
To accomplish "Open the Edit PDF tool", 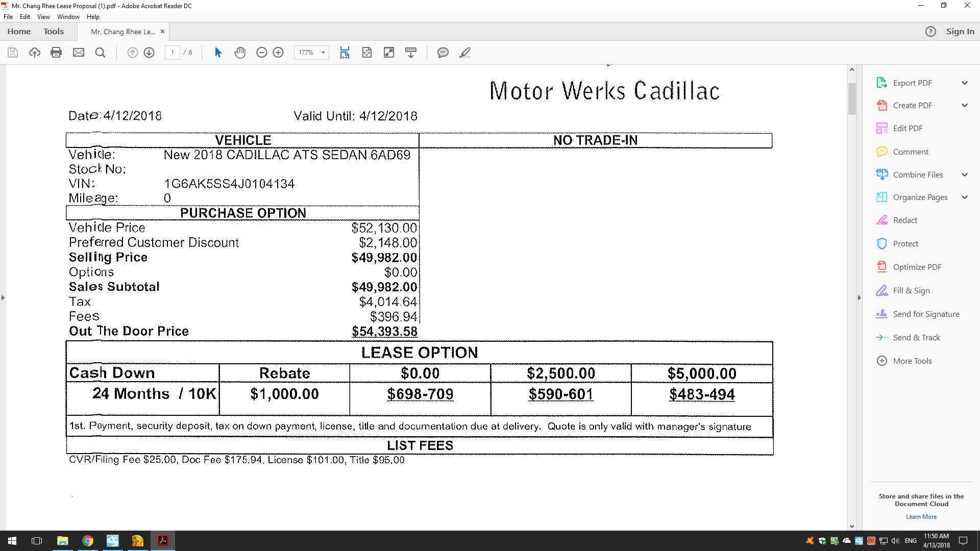I will (908, 128).
